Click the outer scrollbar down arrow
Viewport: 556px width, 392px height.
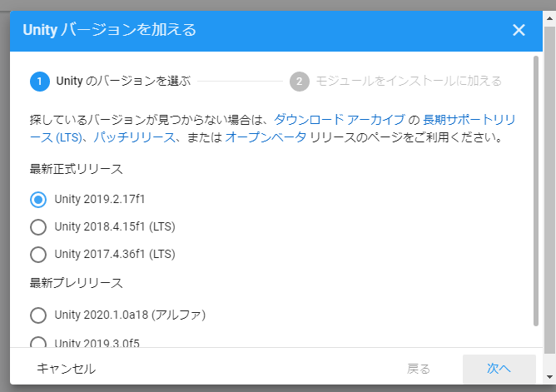pyautogui.click(x=549, y=377)
